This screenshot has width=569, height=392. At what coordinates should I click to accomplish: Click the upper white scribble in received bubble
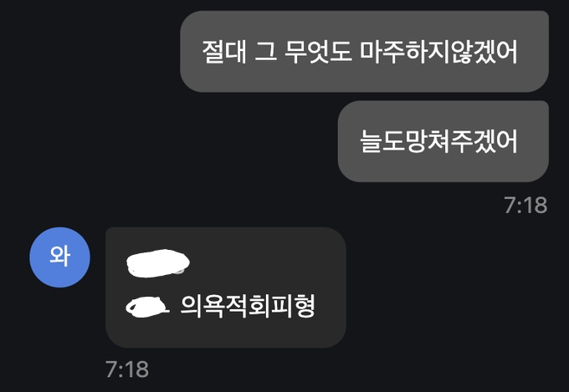(158, 263)
